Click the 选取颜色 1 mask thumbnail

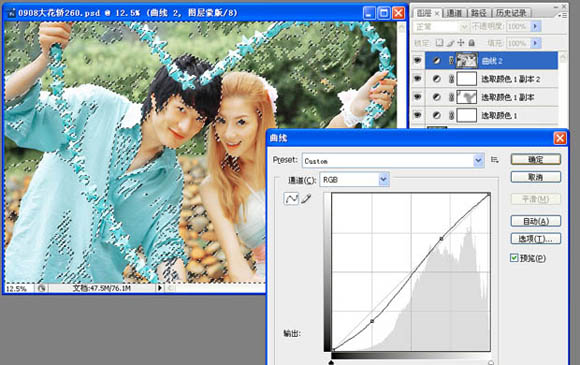[467, 115]
